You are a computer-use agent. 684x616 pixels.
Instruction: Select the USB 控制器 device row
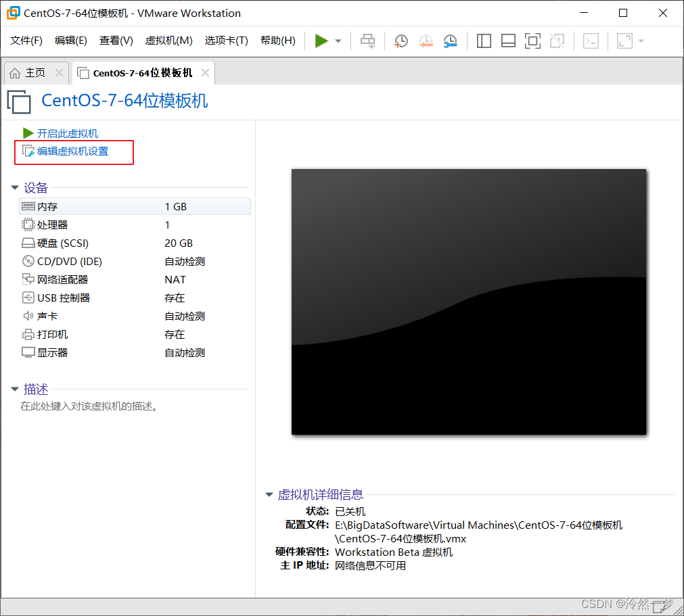(135, 298)
